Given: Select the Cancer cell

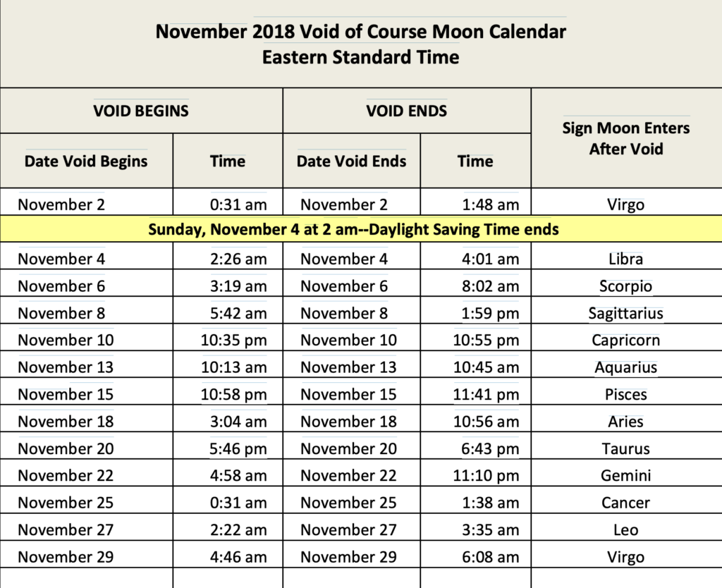Looking at the screenshot, I should tap(626, 503).
